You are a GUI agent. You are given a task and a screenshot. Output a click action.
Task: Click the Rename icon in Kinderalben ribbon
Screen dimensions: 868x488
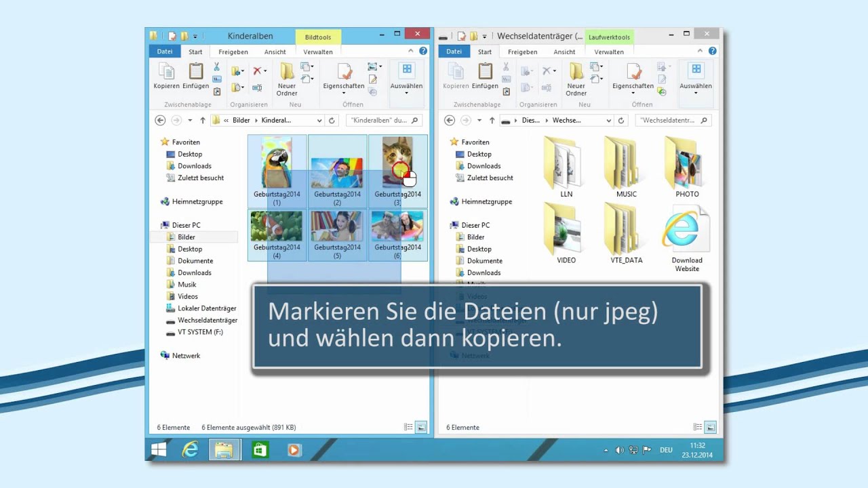(x=257, y=87)
